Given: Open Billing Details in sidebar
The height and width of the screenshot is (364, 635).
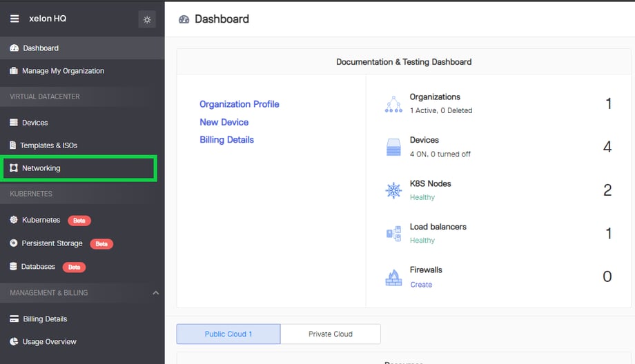Looking at the screenshot, I should 82,318.
